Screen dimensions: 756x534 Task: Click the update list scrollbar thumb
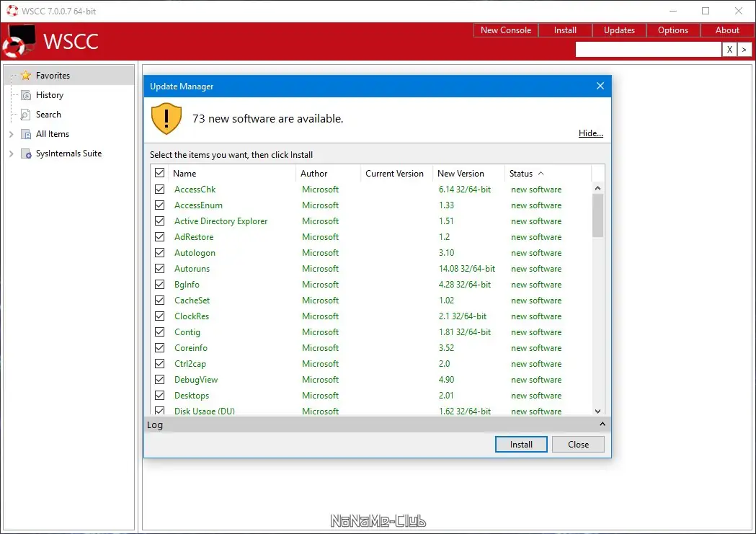(x=598, y=215)
